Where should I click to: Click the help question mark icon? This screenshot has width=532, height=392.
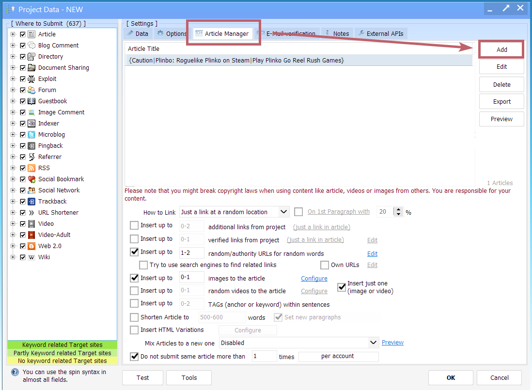point(15,373)
